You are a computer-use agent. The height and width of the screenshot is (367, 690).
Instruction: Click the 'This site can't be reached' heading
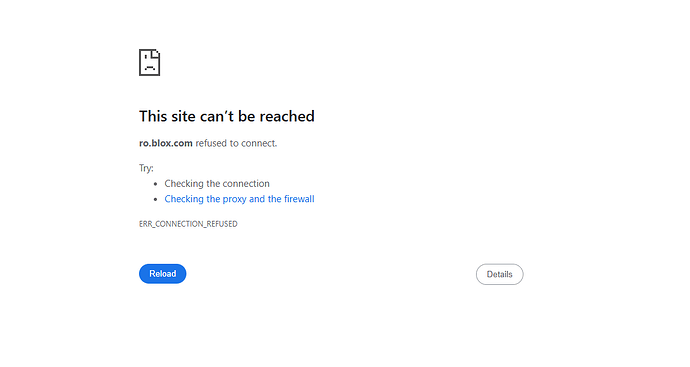pyautogui.click(x=227, y=116)
